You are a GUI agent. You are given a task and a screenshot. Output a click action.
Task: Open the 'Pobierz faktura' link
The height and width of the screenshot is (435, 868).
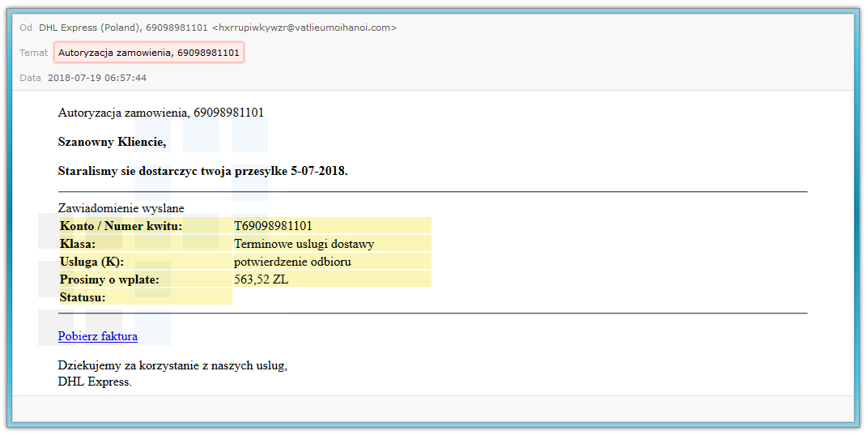click(x=97, y=336)
